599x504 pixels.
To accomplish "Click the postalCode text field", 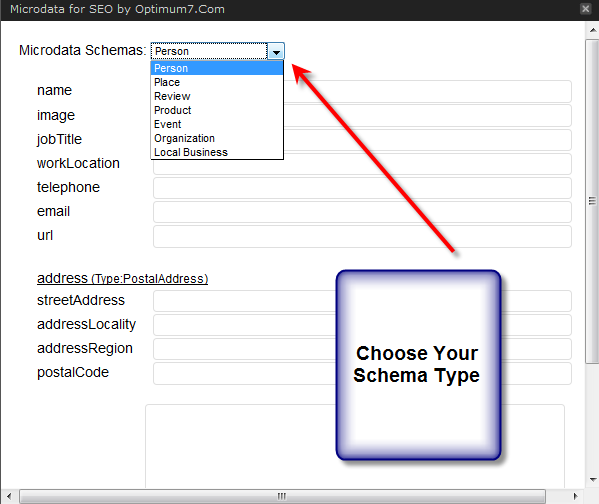I will click(x=244, y=373).
